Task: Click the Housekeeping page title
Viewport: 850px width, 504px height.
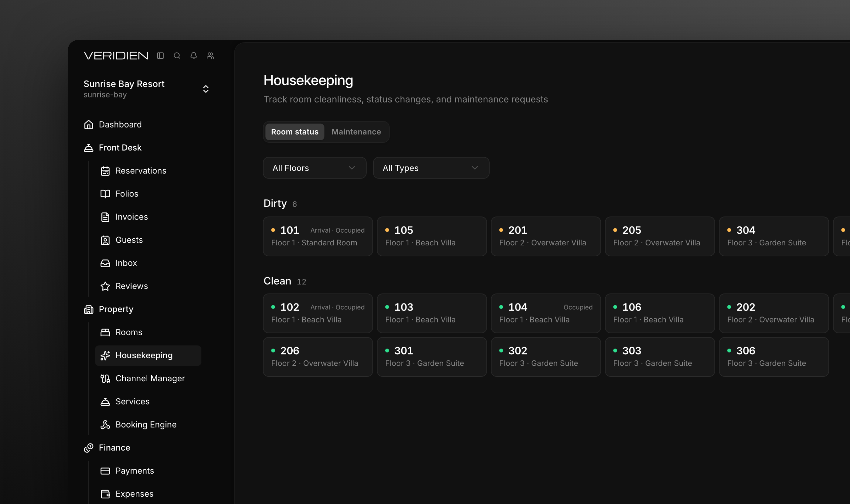Action: [308, 80]
